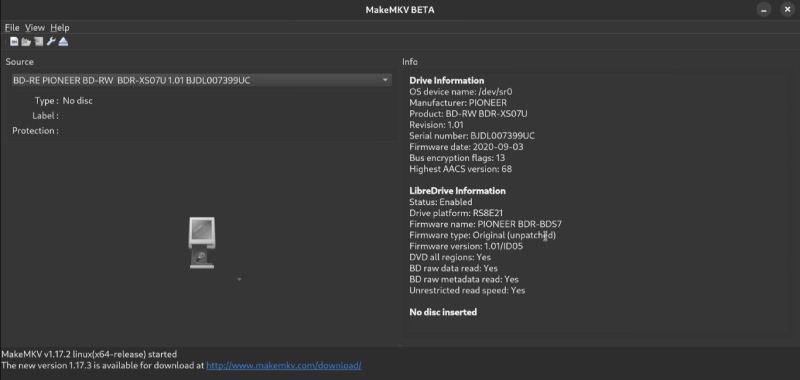Click the 'Protection :' field

[35, 131]
